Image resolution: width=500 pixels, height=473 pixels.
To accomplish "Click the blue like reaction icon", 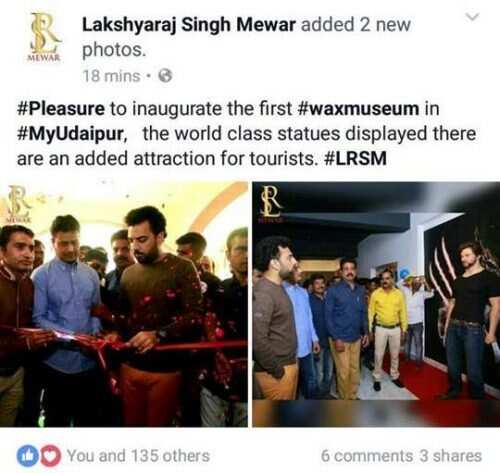I will pyautogui.click(x=27, y=456).
